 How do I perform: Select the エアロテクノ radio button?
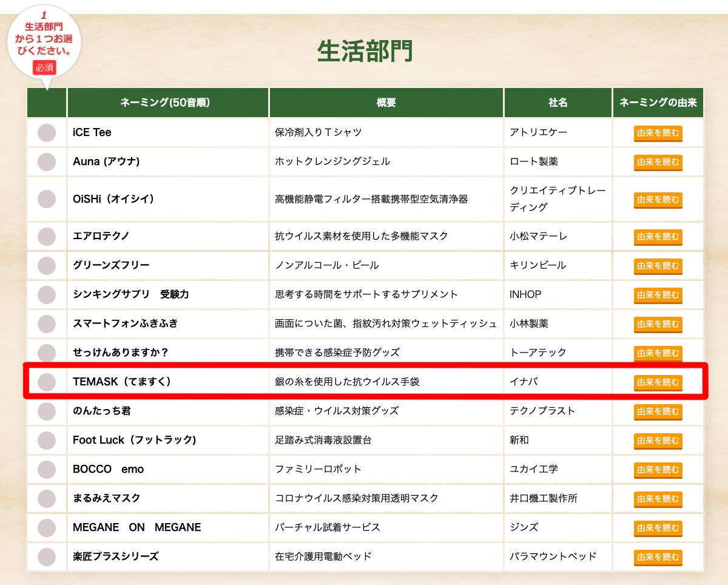click(47, 236)
